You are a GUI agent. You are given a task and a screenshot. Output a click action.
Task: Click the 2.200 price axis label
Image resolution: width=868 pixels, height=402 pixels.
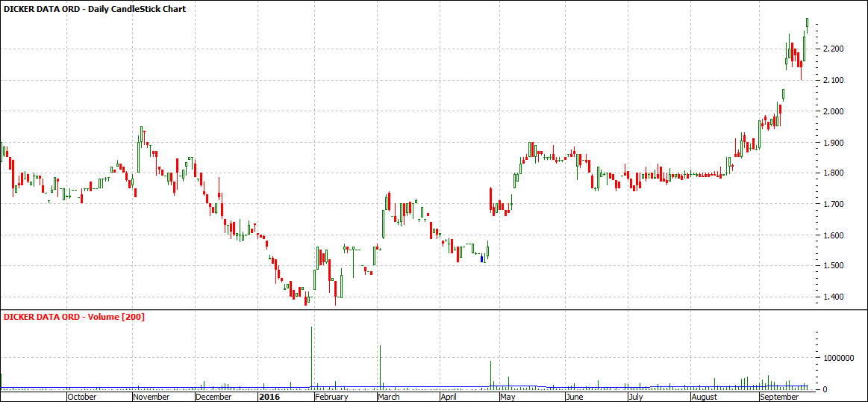coord(832,49)
